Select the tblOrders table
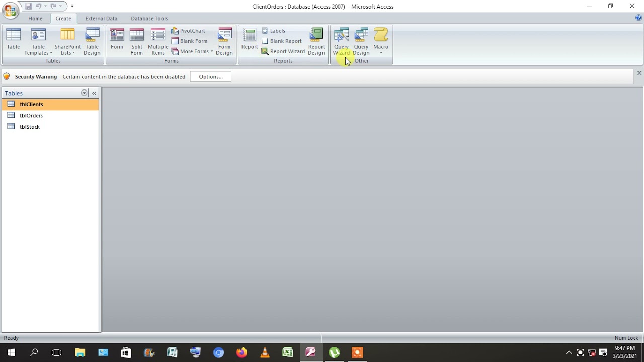The height and width of the screenshot is (362, 644). (50, 115)
